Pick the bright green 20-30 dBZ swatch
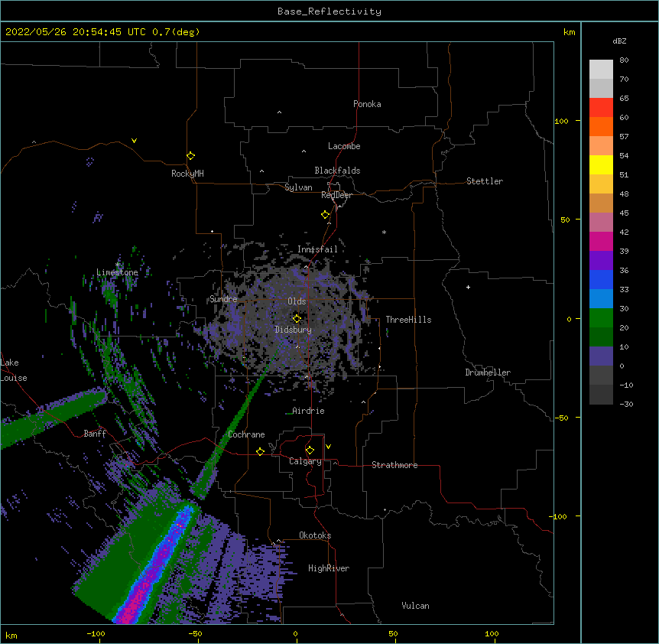Image resolution: width=659 pixels, height=644 pixels. 601,318
